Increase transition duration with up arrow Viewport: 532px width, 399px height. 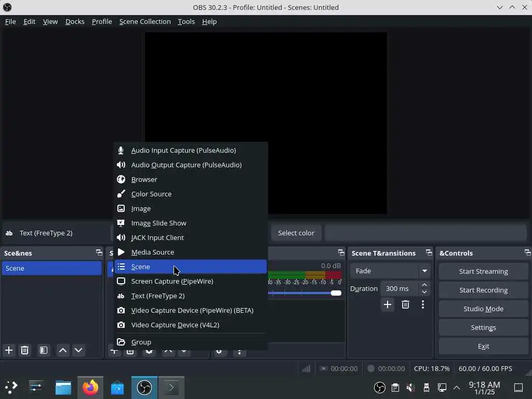click(x=424, y=285)
